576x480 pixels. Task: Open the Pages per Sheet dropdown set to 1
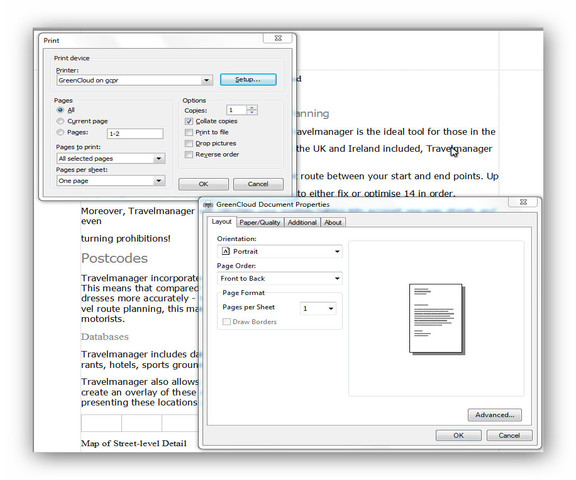(318, 308)
